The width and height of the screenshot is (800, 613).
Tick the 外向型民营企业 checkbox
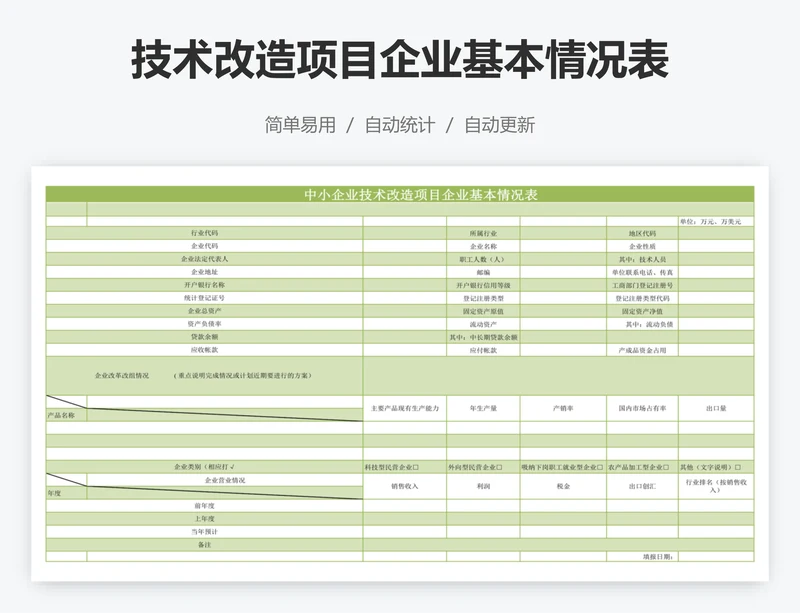point(499,467)
